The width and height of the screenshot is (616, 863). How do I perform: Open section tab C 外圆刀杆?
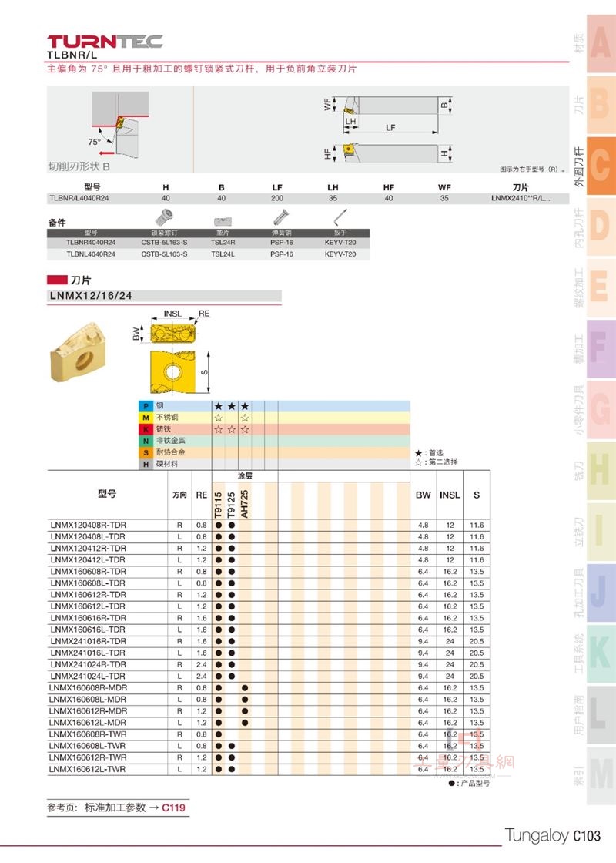tap(601, 166)
